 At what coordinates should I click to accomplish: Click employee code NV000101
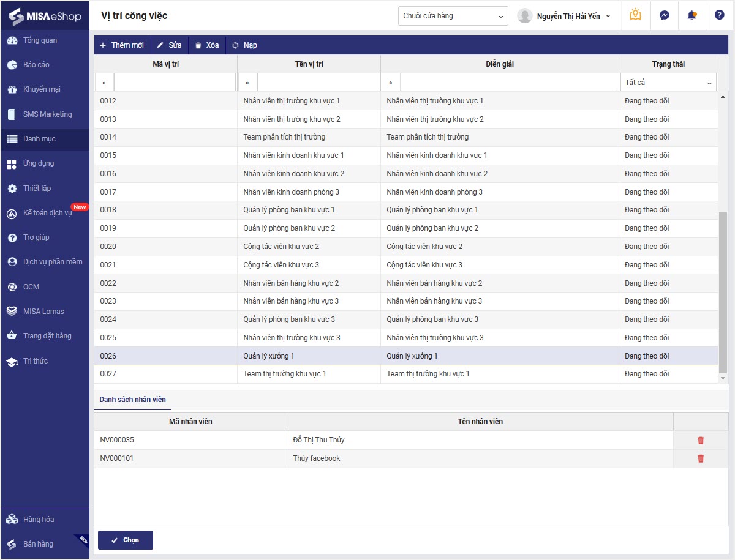point(117,458)
